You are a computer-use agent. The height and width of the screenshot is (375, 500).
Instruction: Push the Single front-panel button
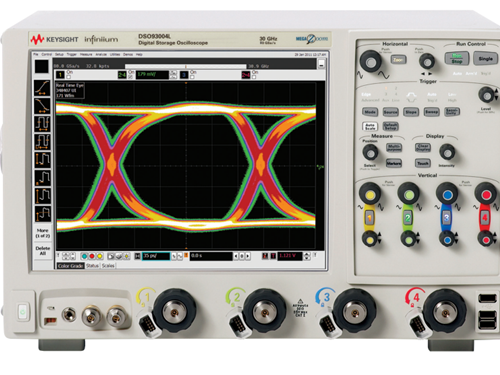tap(485, 59)
